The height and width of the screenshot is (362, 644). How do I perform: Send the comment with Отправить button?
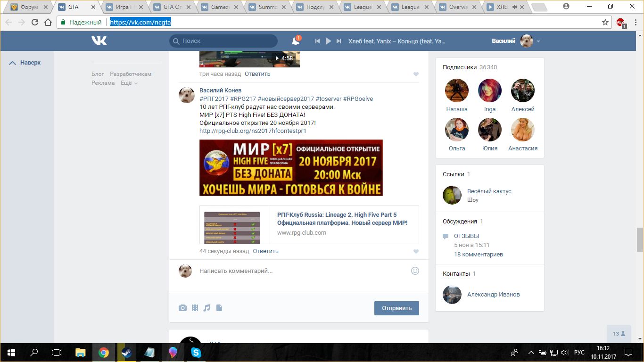click(x=396, y=308)
